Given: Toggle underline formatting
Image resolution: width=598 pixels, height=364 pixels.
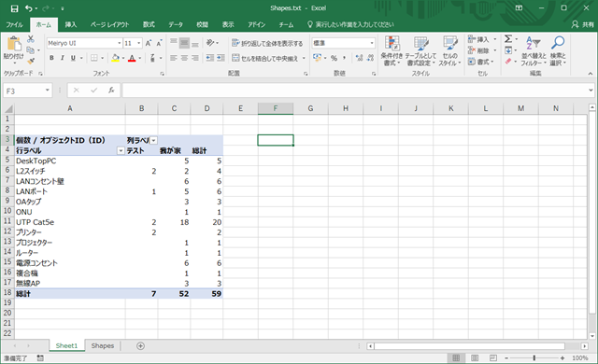Looking at the screenshot, I should pyautogui.click(x=73, y=58).
